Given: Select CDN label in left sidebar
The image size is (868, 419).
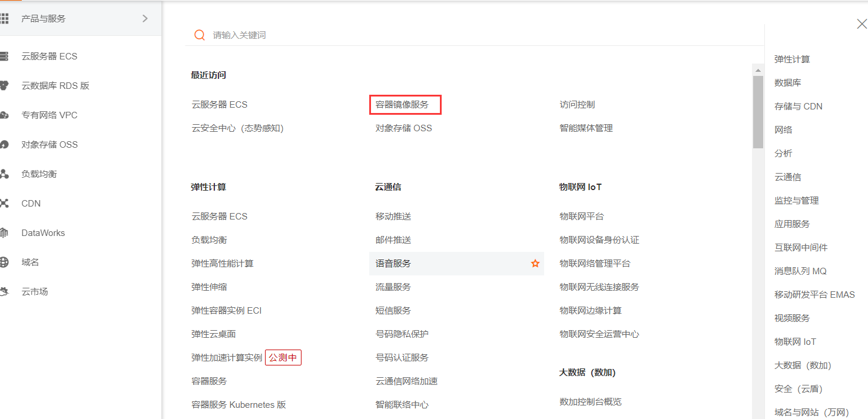Looking at the screenshot, I should 31,204.
